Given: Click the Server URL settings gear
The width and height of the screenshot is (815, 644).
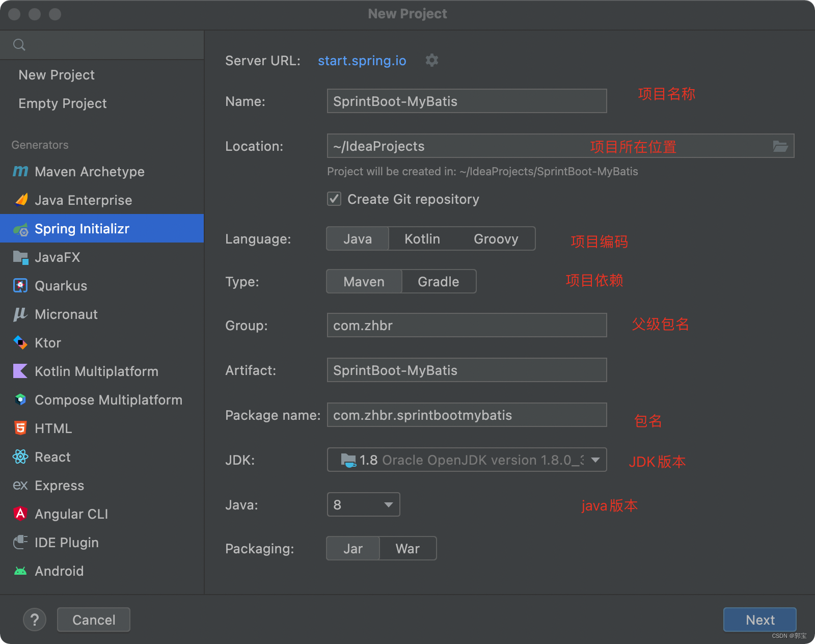Looking at the screenshot, I should pos(431,60).
